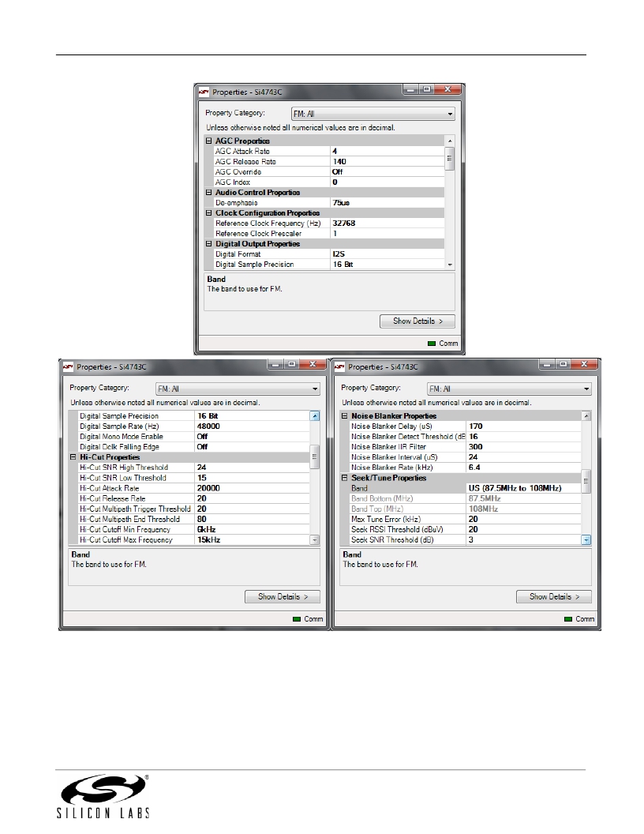Select the Seek RSSI Threshold (dBuV) row

click(x=465, y=529)
